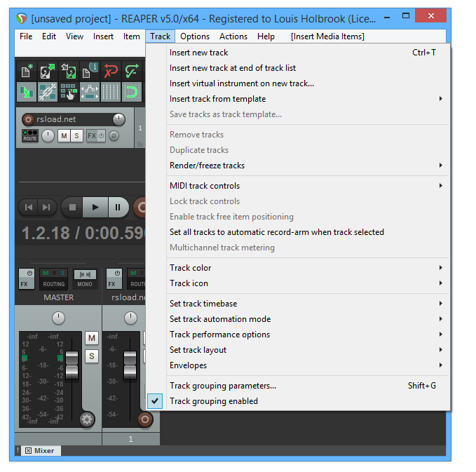Image resolution: width=476 pixels, height=472 pixels.
Task: Toggle the MONO button on master
Action: tap(85, 278)
